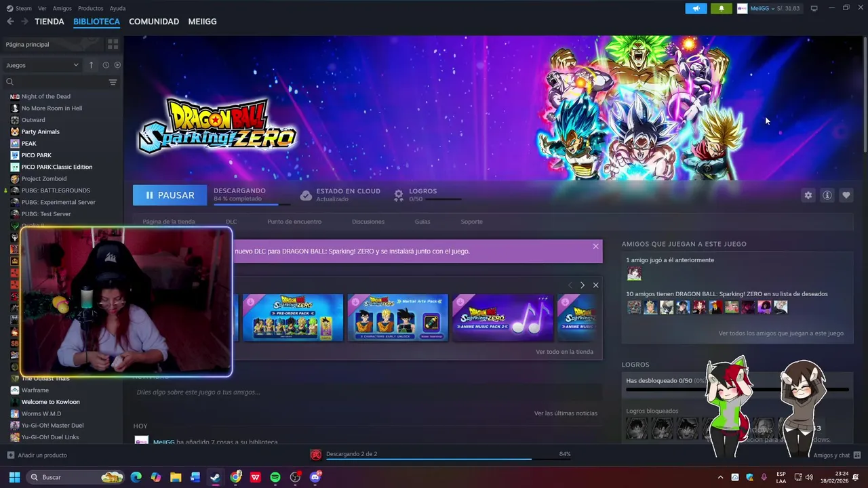Open the Games collection dropdown
Screen dimensions: 868x488
click(x=42, y=65)
